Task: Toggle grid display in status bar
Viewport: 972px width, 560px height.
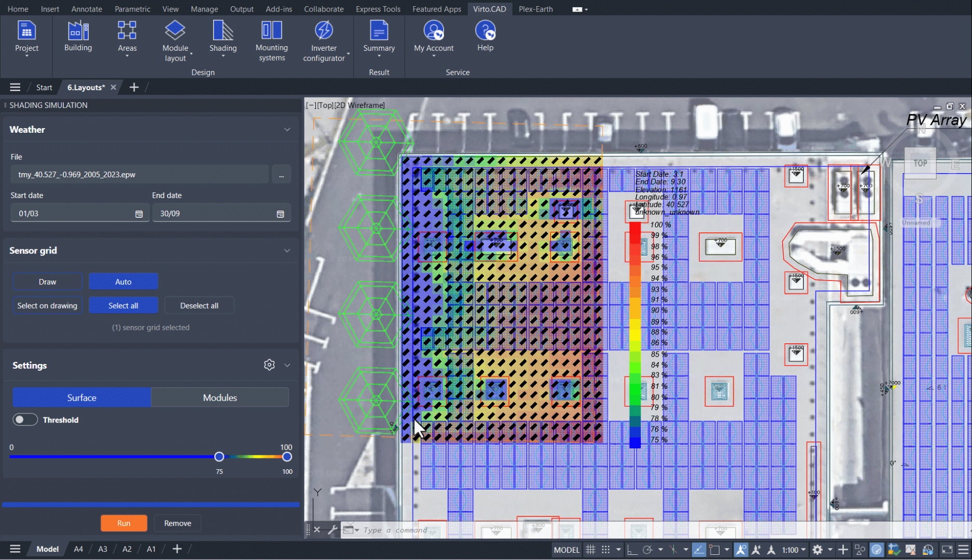Action: click(x=590, y=550)
